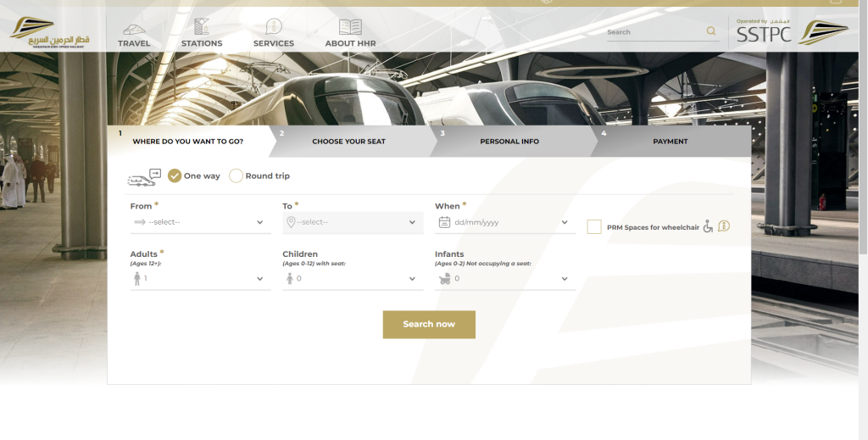This screenshot has height=440, width=868.
Task: Click the 'Children' field label
Action: (300, 254)
